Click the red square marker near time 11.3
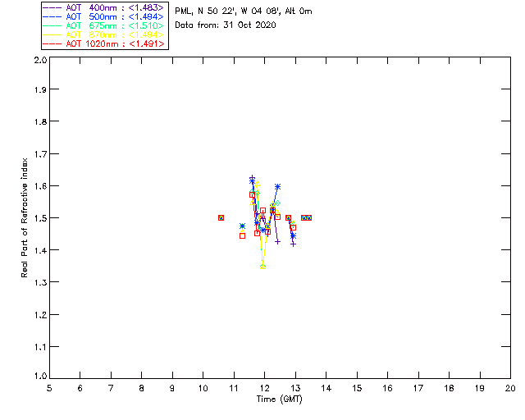Image resolution: width=525 pixels, height=420 pixels. pyautogui.click(x=243, y=235)
